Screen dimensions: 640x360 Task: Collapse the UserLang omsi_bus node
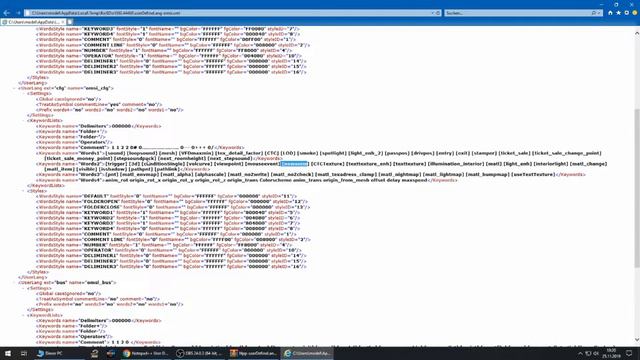point(15,282)
